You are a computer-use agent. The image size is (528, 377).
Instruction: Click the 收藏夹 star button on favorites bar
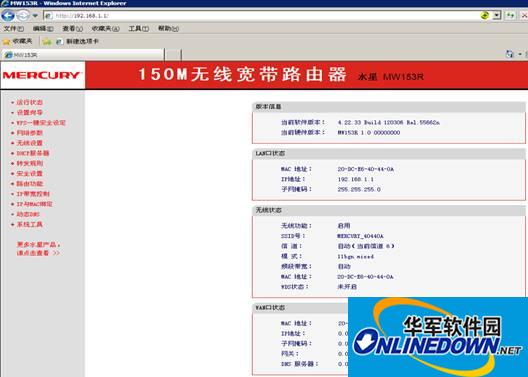[x=18, y=41]
